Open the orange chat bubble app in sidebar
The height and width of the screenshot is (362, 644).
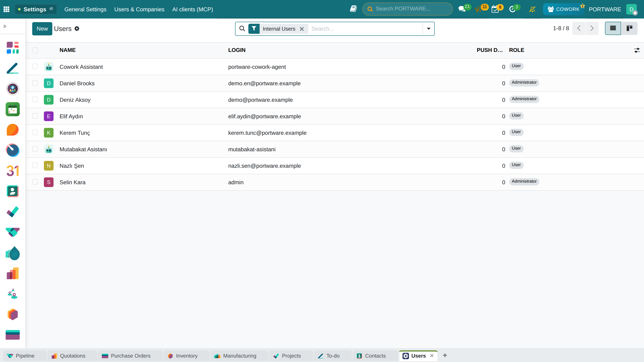click(x=13, y=130)
